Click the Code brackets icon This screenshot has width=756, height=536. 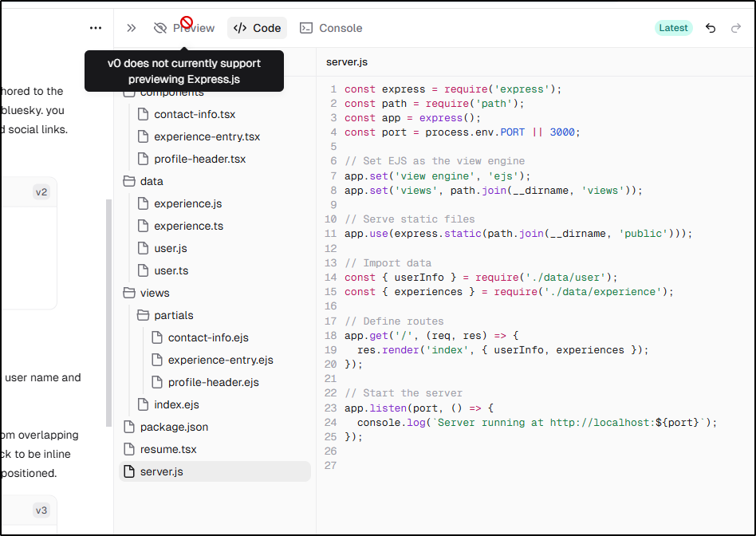pos(240,28)
